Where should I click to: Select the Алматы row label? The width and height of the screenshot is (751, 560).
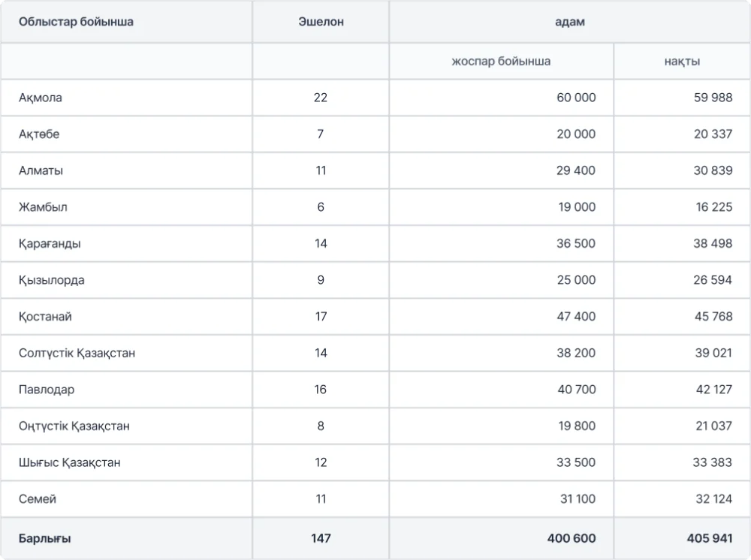tap(41, 170)
